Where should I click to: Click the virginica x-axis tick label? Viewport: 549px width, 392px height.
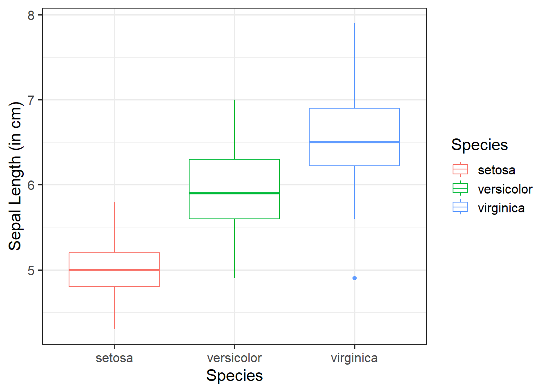tap(354, 358)
